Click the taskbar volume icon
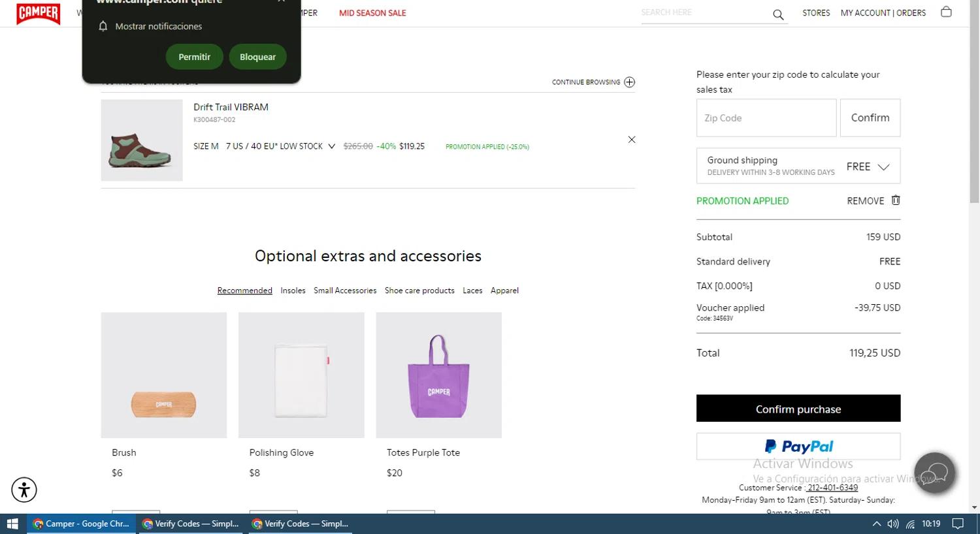980x534 pixels. pyautogui.click(x=893, y=524)
